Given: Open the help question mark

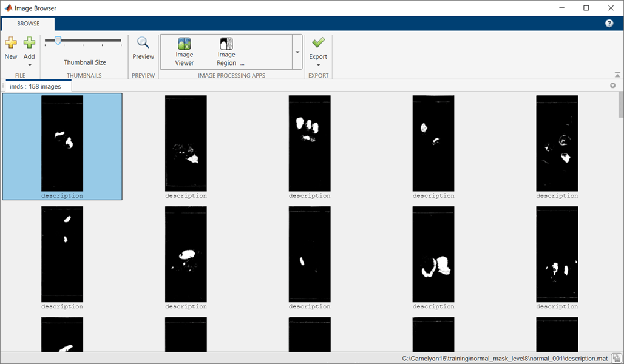Looking at the screenshot, I should coord(609,24).
